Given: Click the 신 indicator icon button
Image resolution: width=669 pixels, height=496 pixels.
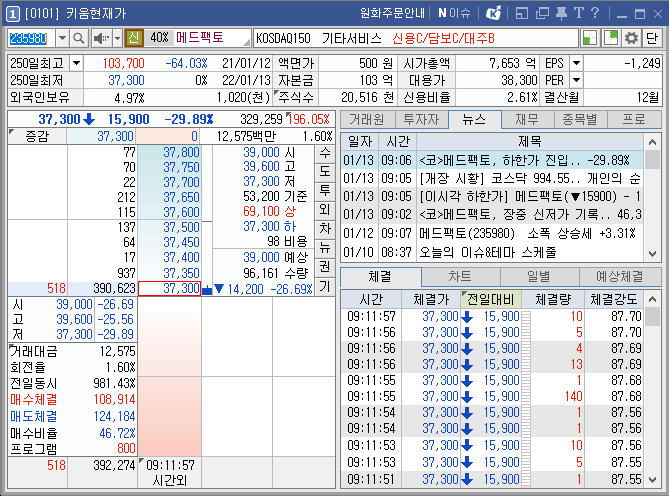Looking at the screenshot, I should point(134,38).
